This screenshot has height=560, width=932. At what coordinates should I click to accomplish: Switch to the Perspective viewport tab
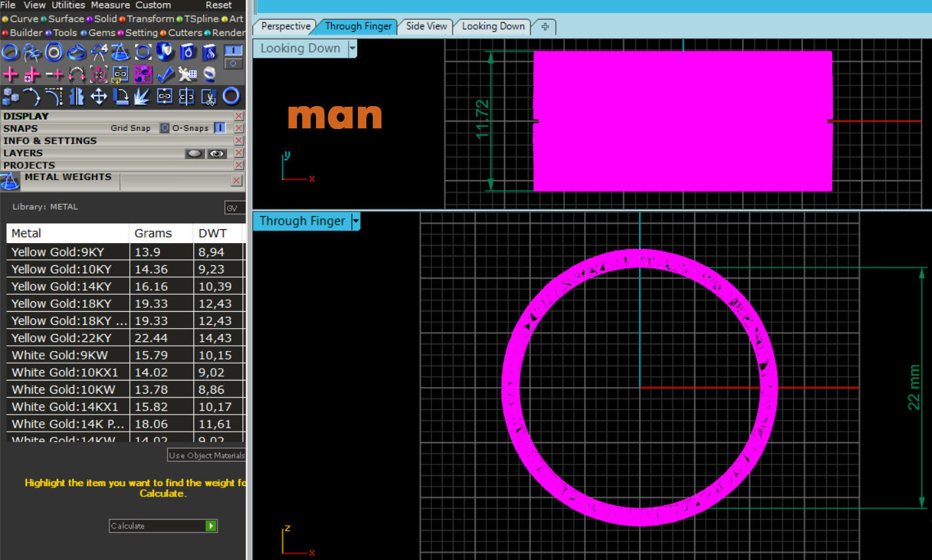tap(285, 26)
